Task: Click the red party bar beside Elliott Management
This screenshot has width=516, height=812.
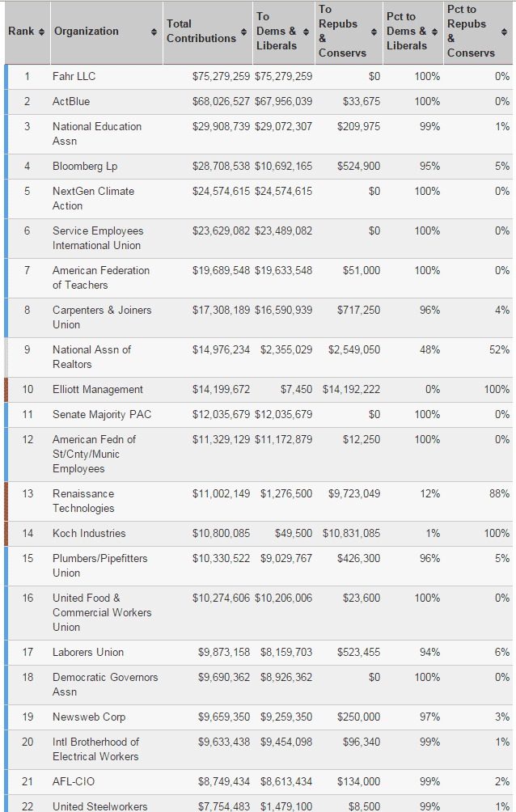Action: pos(6,390)
